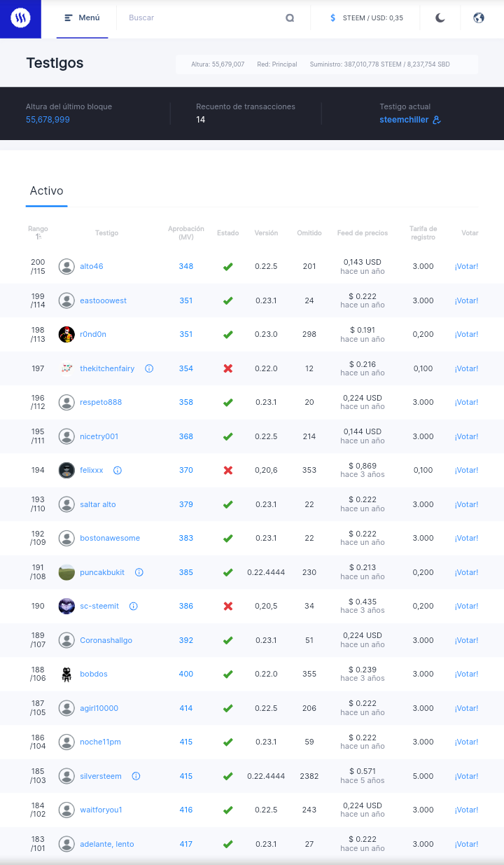Screen dimensions: 504x865
Task: Open block height 55,678,999 link
Action: click(48, 120)
